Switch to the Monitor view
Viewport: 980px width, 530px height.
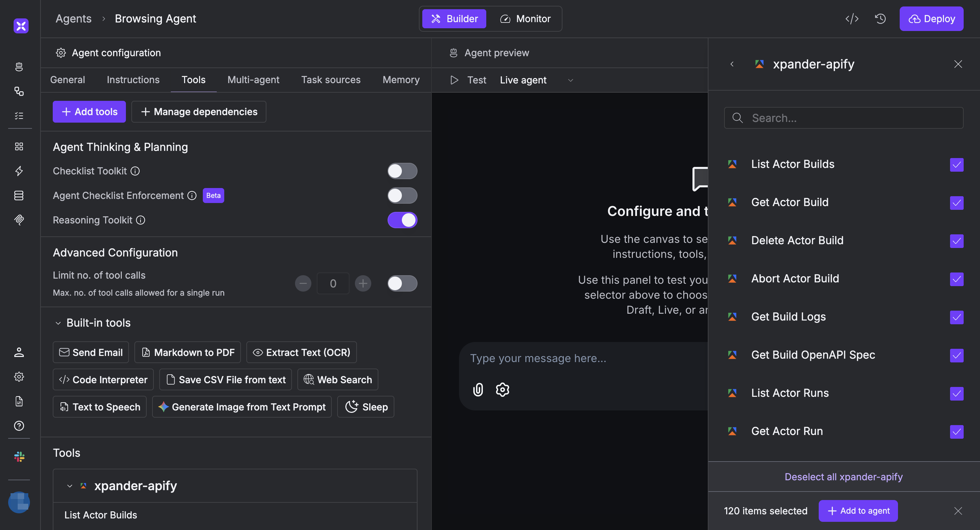pyautogui.click(x=526, y=19)
